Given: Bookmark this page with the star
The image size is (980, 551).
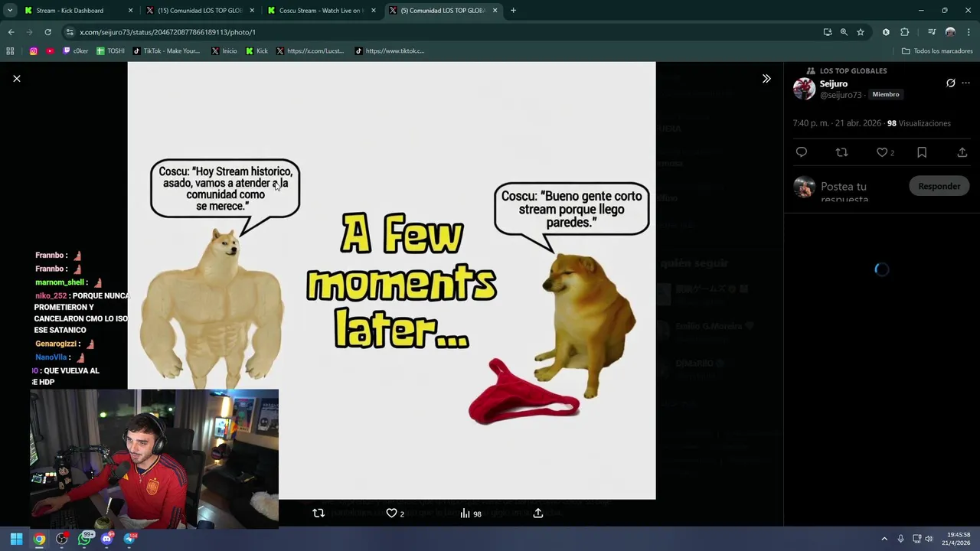Looking at the screenshot, I should pyautogui.click(x=861, y=32).
